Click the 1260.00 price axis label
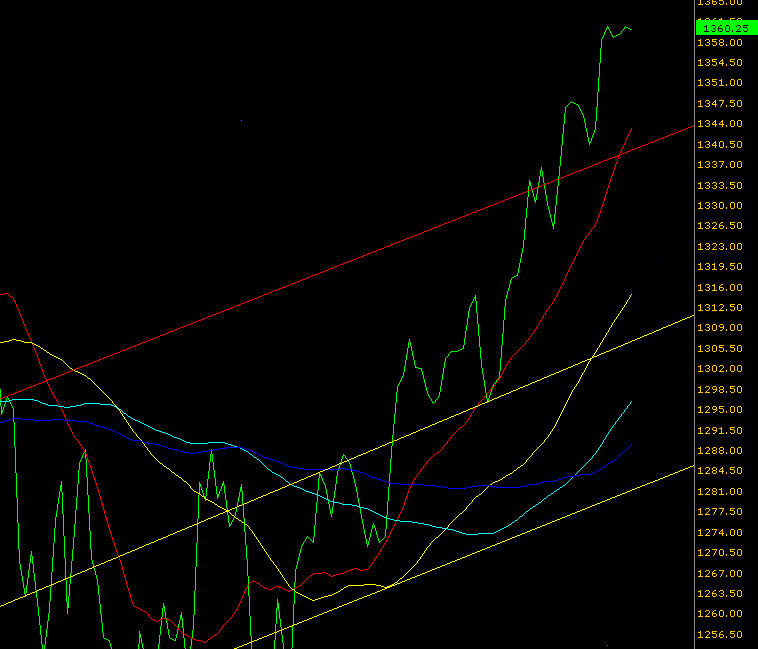 (720, 614)
